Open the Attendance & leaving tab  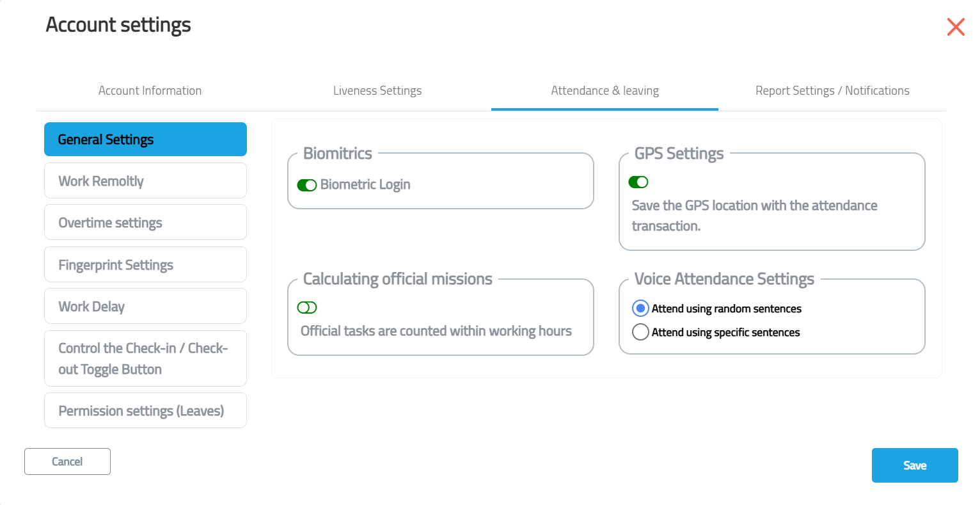(x=605, y=91)
